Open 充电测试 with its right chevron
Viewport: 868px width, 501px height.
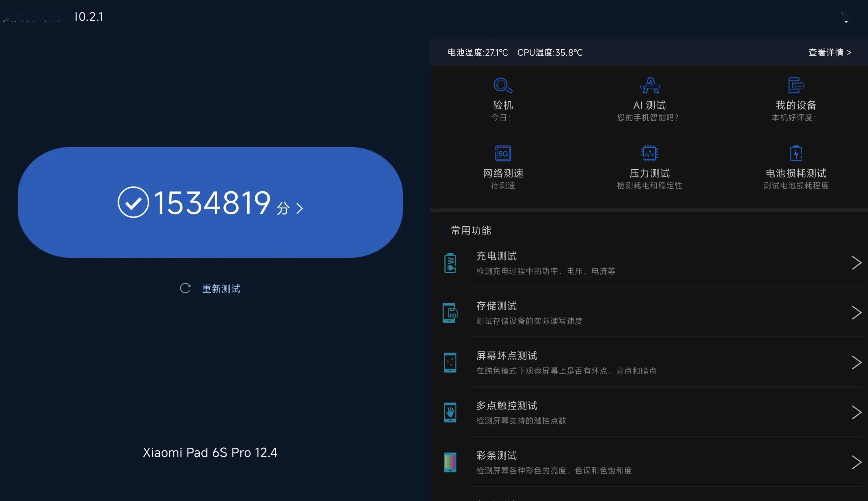[x=856, y=263]
